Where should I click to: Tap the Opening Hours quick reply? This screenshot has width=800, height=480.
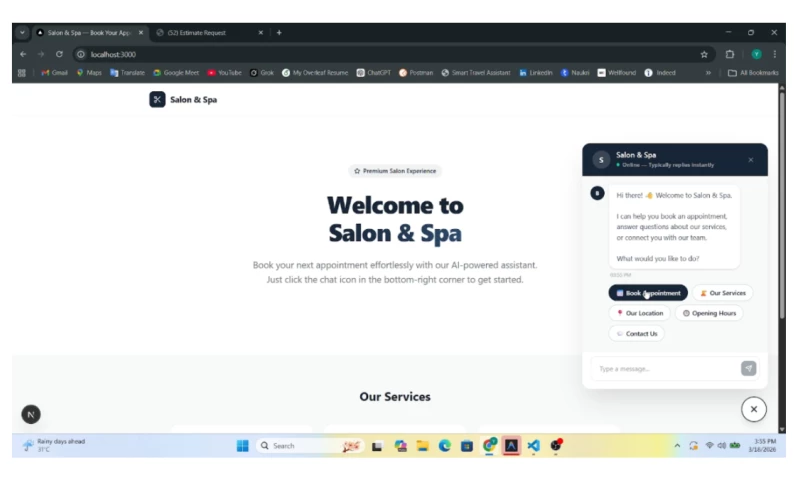point(709,313)
